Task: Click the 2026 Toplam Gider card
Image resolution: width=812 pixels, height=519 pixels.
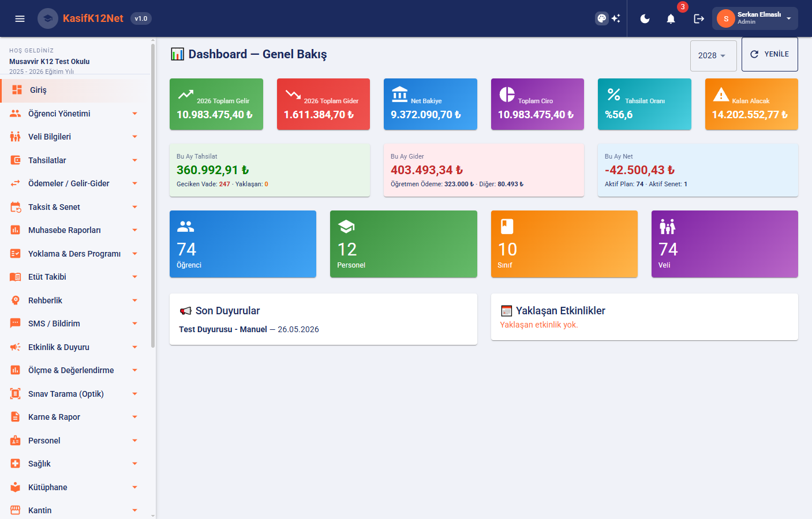Action: (x=323, y=104)
